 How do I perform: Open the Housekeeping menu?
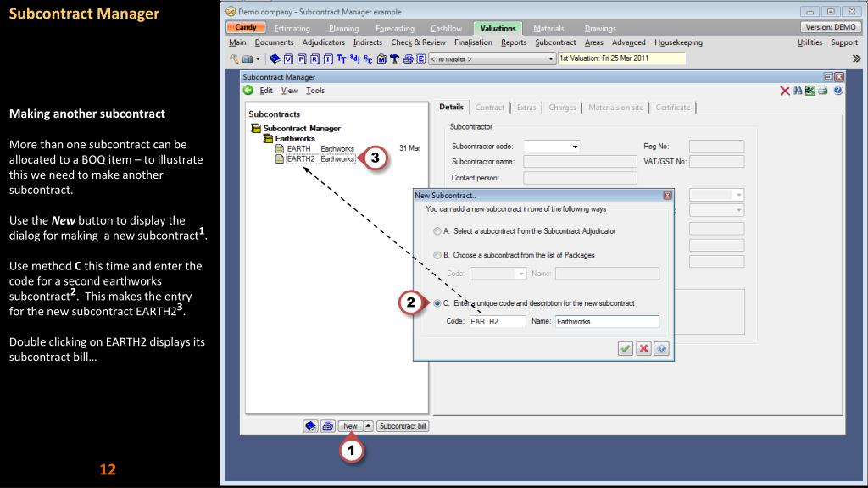678,42
